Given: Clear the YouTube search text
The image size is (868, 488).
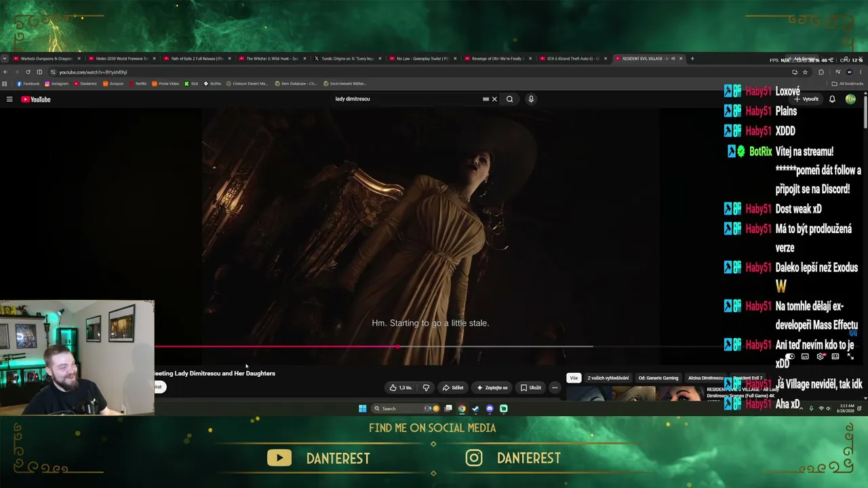Looking at the screenshot, I should click(x=494, y=99).
